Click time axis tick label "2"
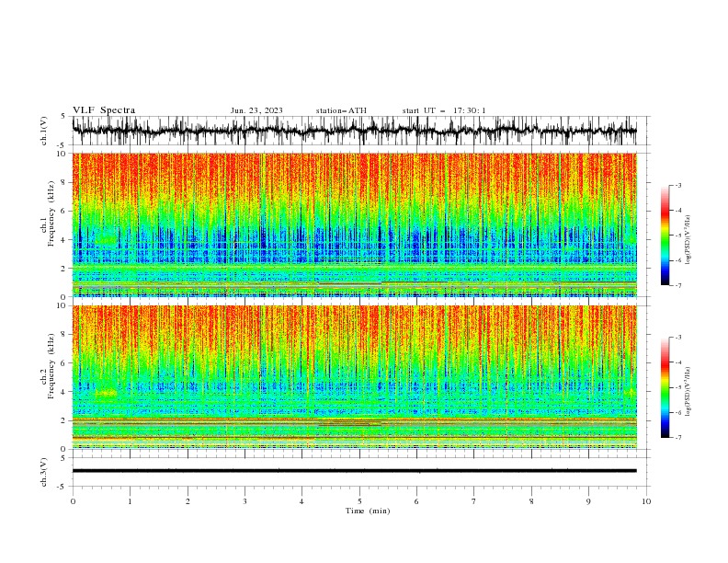The width and height of the screenshot is (728, 563). 188,501
